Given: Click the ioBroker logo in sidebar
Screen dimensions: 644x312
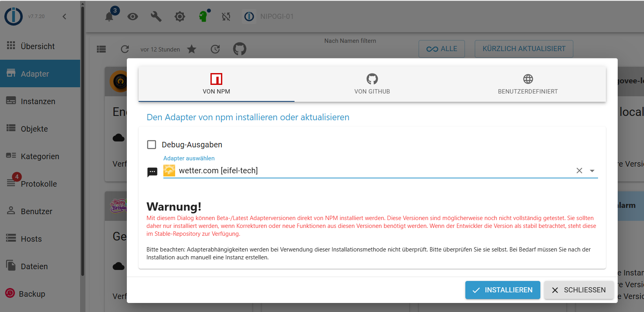Looking at the screenshot, I should [14, 17].
